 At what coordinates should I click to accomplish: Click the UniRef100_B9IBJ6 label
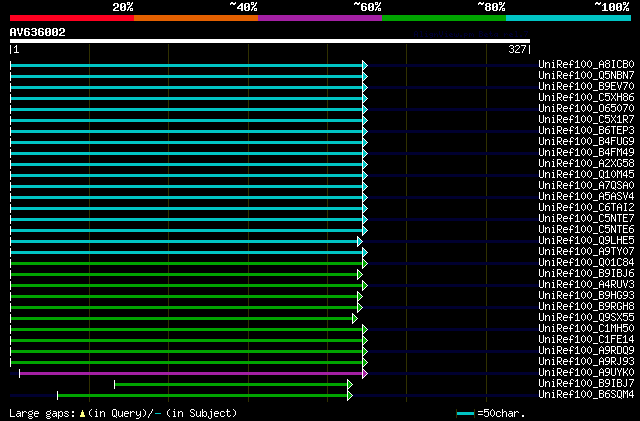click(586, 274)
